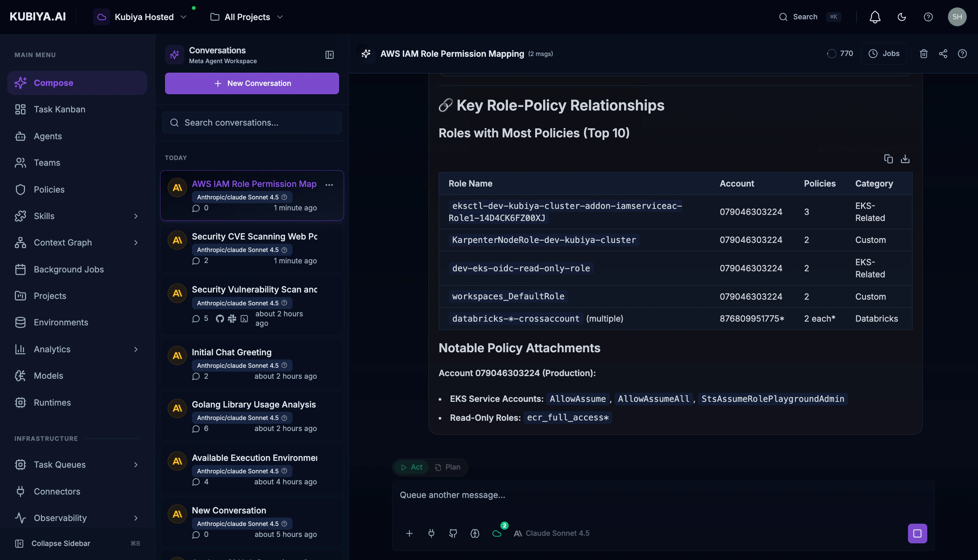Screen dimensions: 978x560
Task: Toggle dark mode moon icon
Action: [x=902, y=17]
